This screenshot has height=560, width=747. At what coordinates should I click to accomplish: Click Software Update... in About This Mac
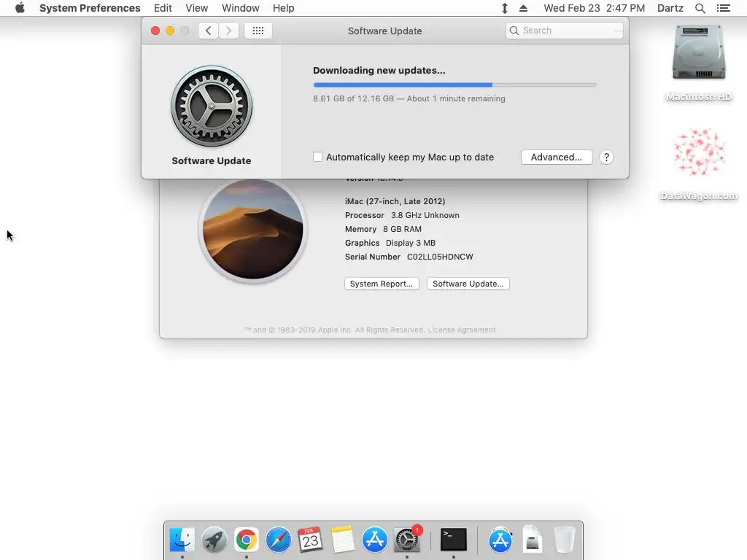pos(468,284)
